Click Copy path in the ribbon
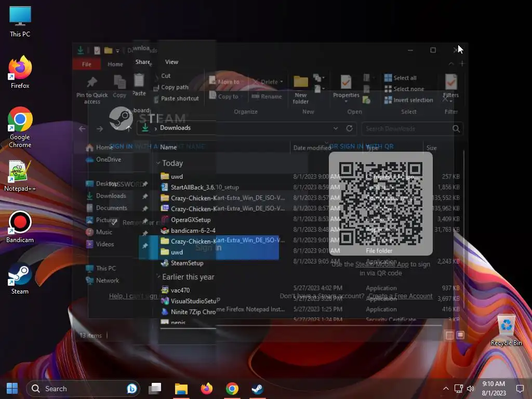Image resolution: width=532 pixels, height=399 pixels. pyautogui.click(x=171, y=87)
